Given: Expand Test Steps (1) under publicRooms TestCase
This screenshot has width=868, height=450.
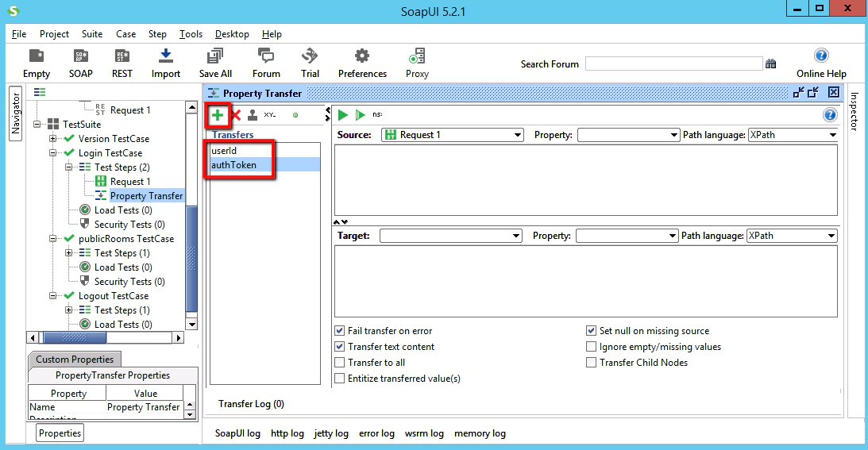Looking at the screenshot, I should tap(68, 252).
